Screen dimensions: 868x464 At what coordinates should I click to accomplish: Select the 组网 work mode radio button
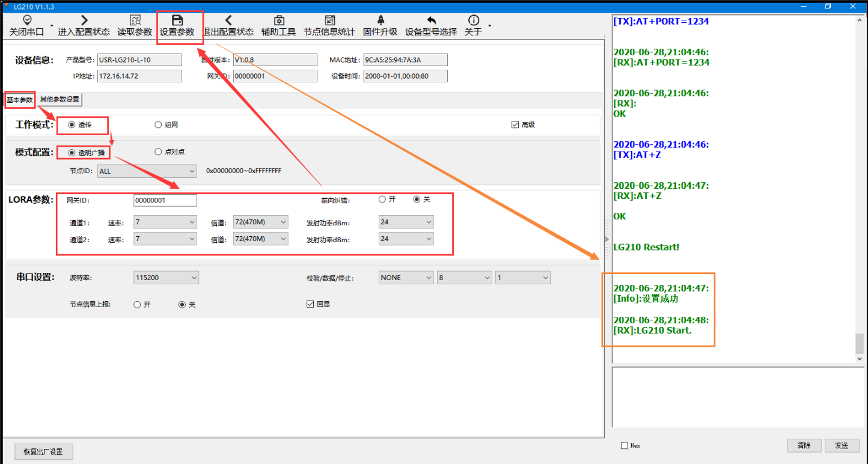(x=159, y=125)
